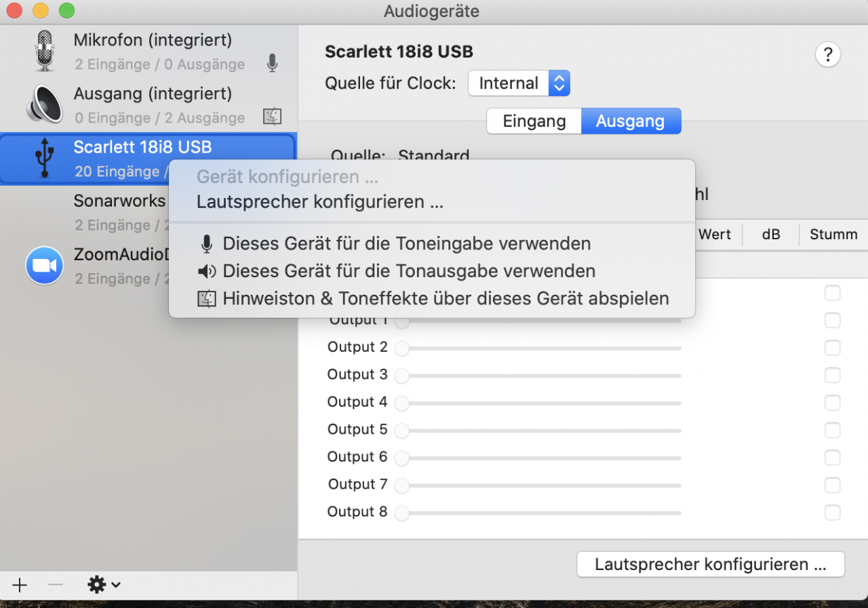Viewport: 868px width, 608px height.
Task: Open the gear actions menu
Action: [x=104, y=584]
